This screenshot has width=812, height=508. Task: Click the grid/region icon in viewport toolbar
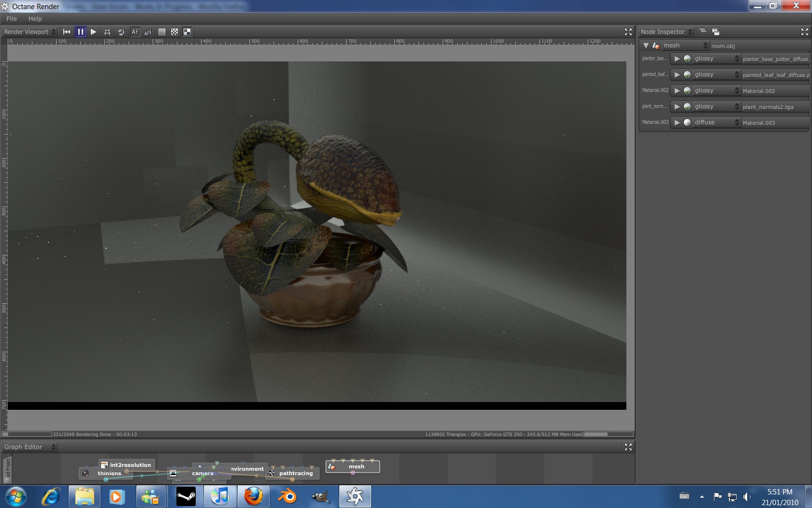click(107, 32)
